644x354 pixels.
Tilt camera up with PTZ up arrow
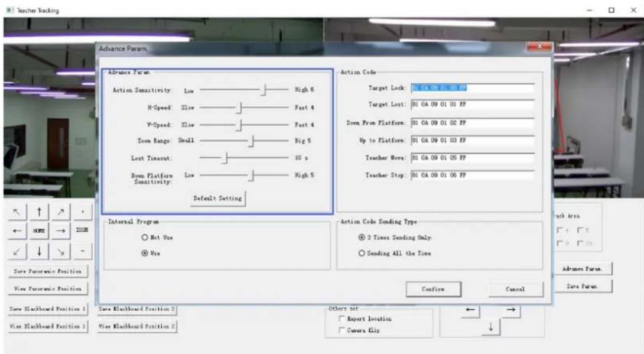click(39, 212)
